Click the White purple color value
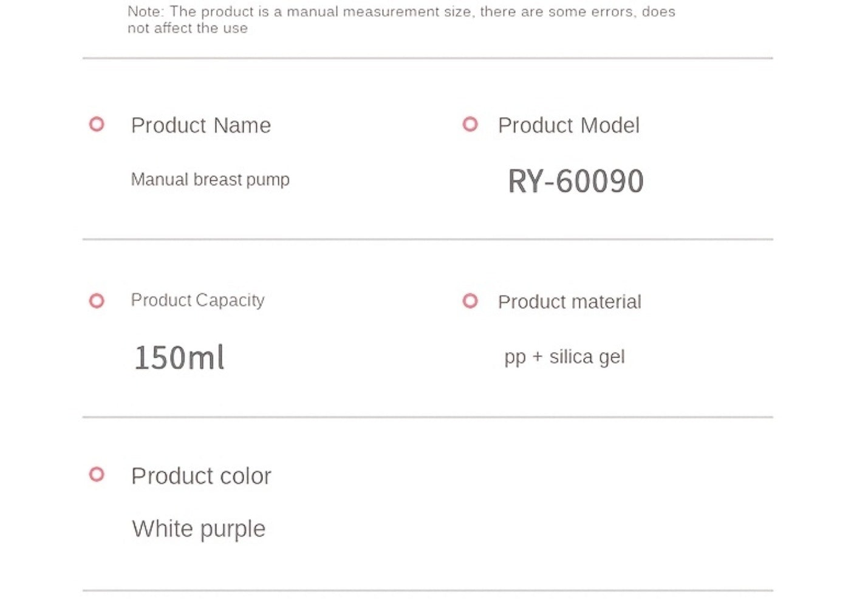This screenshot has height=607, width=868. (x=199, y=529)
